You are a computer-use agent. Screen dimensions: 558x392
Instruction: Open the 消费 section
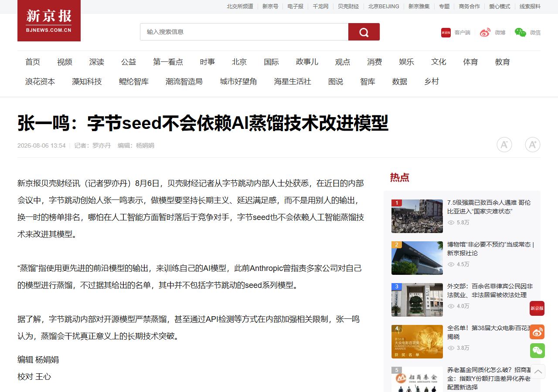374,62
